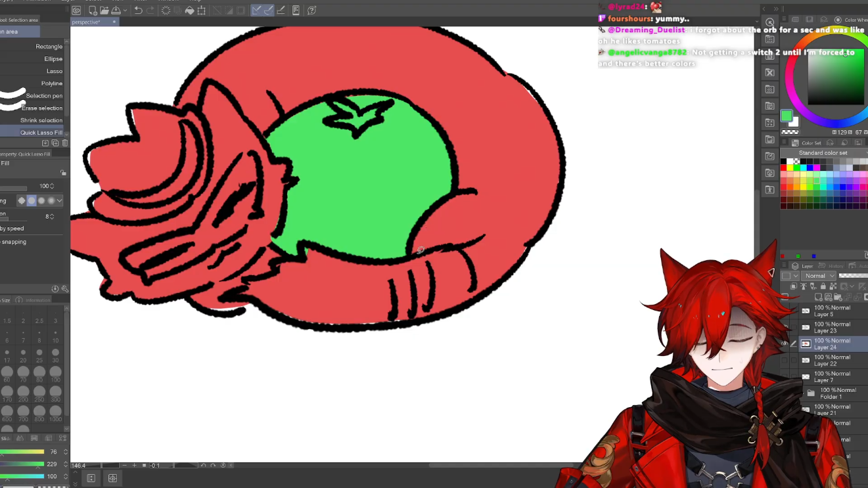Select the transparent color swatch

coord(790,132)
